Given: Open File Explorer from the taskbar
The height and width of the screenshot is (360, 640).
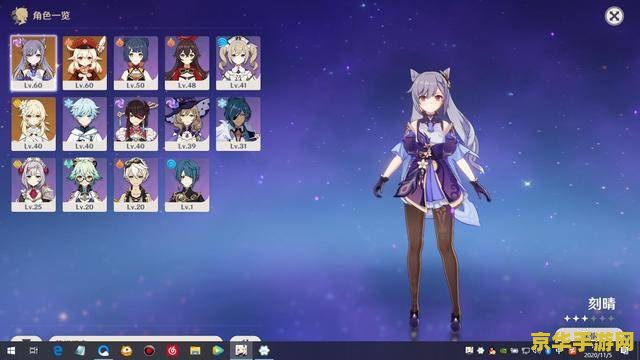Looking at the screenshot, I should tap(195, 351).
